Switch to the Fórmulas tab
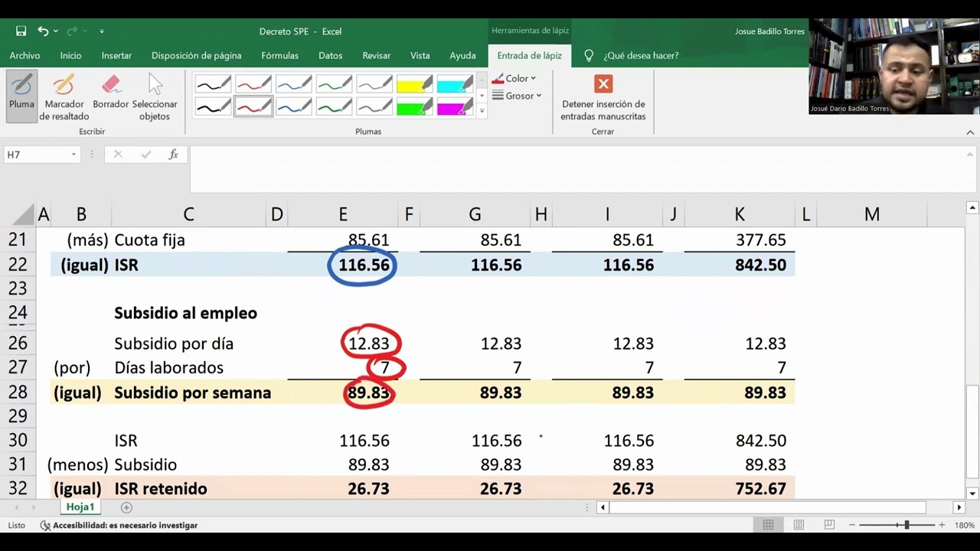Image resolution: width=980 pixels, height=551 pixels. [x=279, y=55]
